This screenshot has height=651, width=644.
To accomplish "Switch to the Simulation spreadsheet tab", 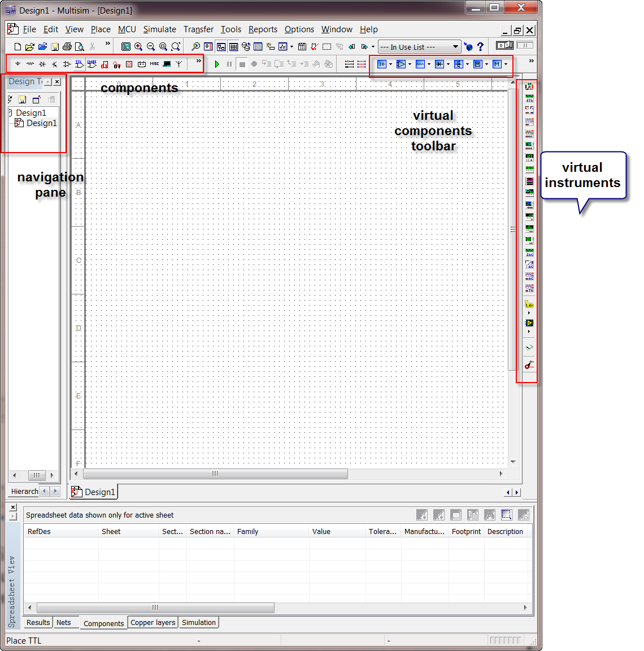I will pyautogui.click(x=199, y=622).
